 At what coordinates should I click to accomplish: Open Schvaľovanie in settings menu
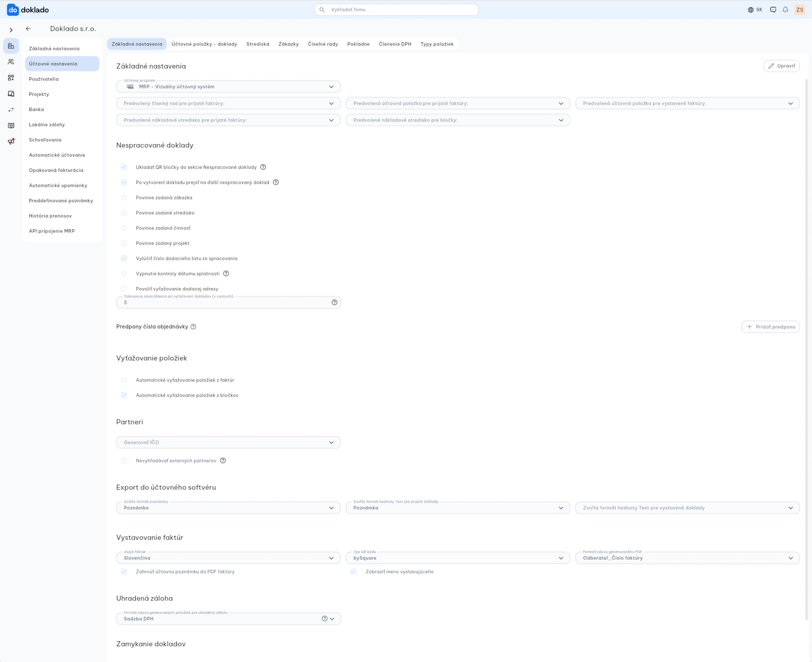coord(62,140)
